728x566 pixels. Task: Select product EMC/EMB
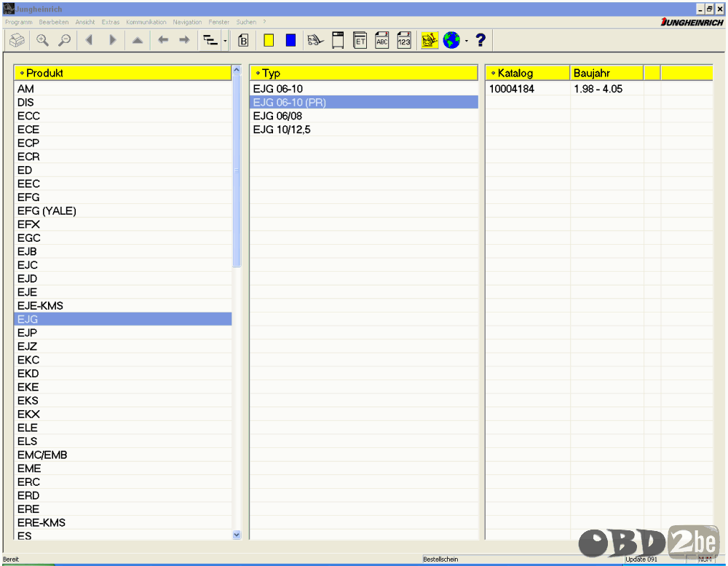(123, 455)
